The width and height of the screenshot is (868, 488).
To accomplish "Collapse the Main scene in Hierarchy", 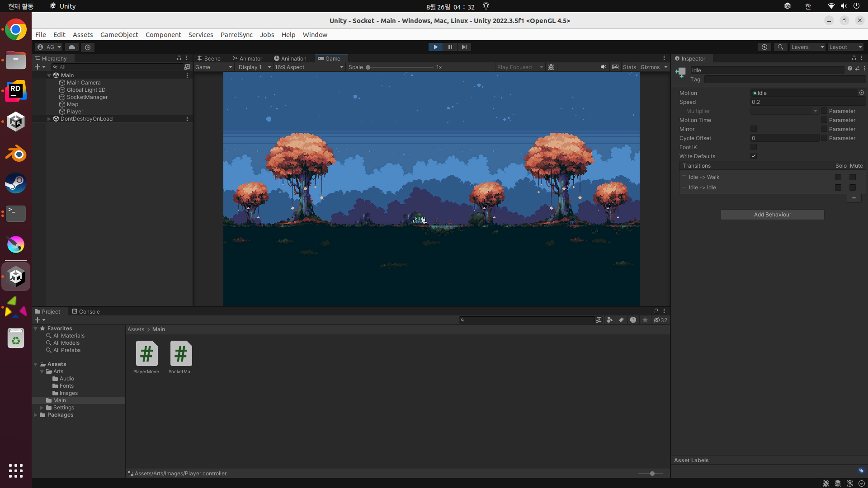I will (x=49, y=75).
